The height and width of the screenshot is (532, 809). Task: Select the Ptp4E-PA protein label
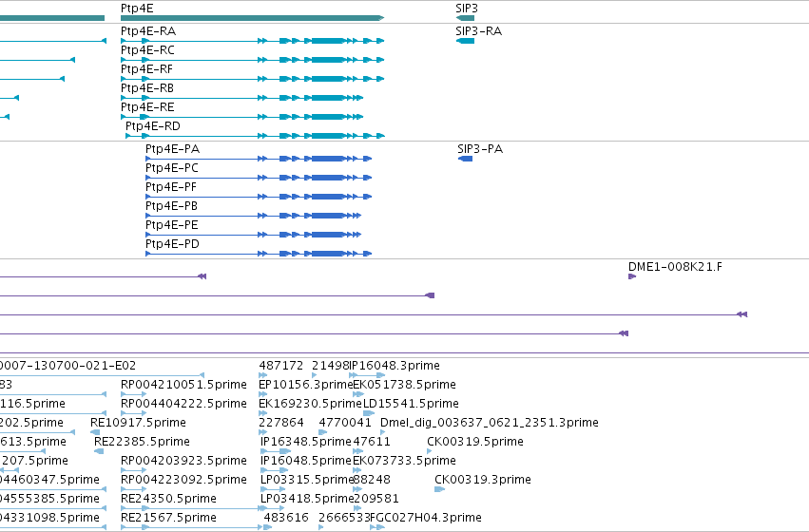tap(172, 149)
